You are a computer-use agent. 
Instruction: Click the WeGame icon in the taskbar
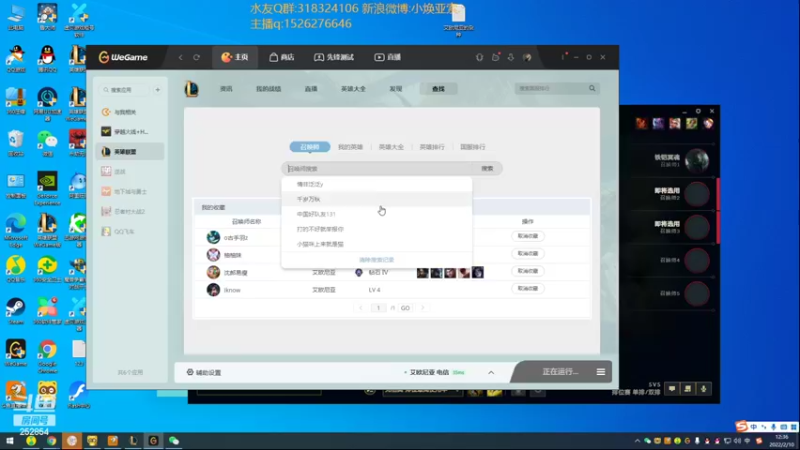[153, 441]
